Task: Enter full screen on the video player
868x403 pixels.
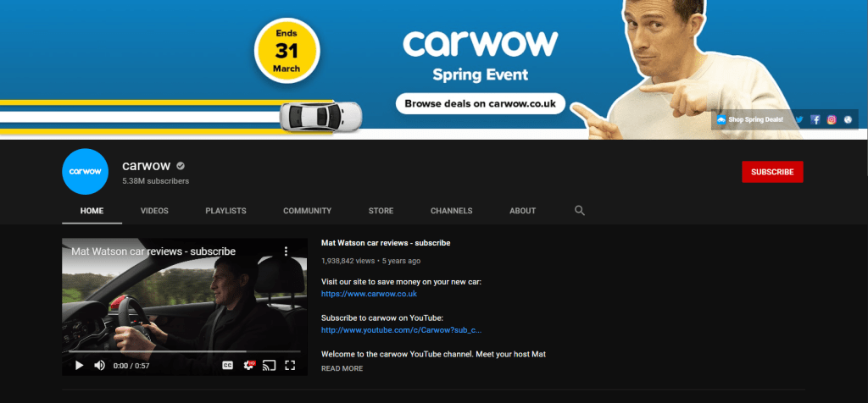Action: tap(290, 365)
